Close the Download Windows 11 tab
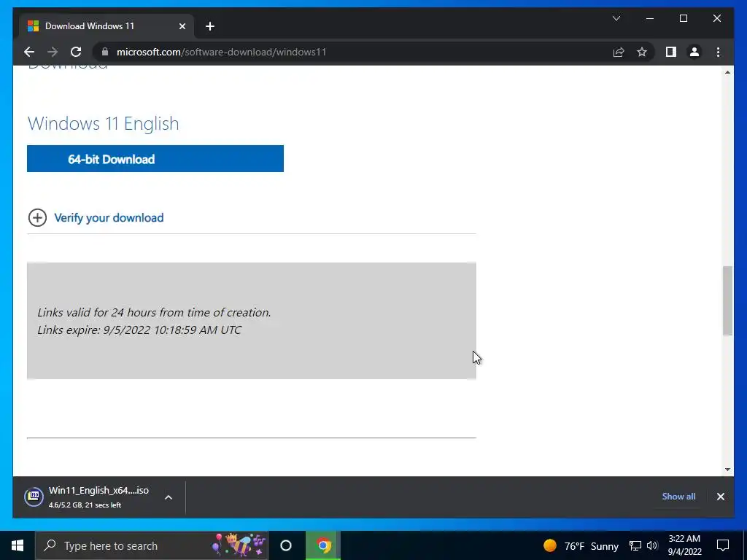Image resolution: width=747 pixels, height=560 pixels. [182, 26]
